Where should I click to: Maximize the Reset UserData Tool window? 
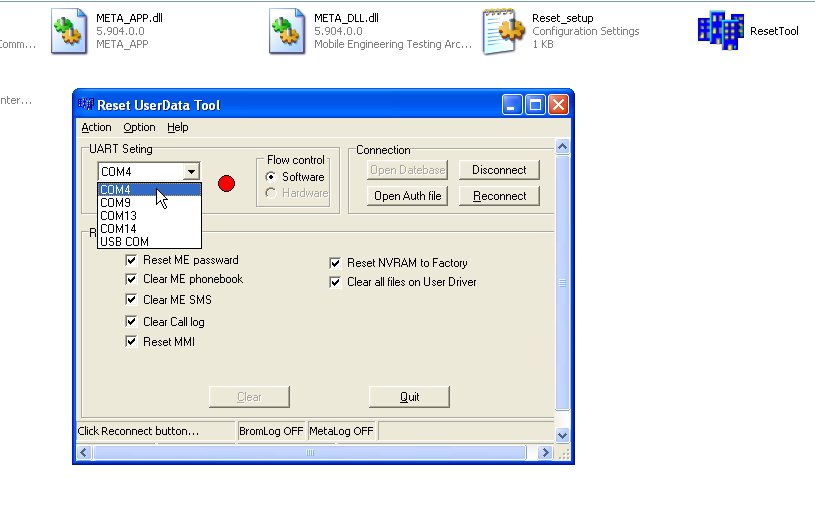(x=535, y=105)
